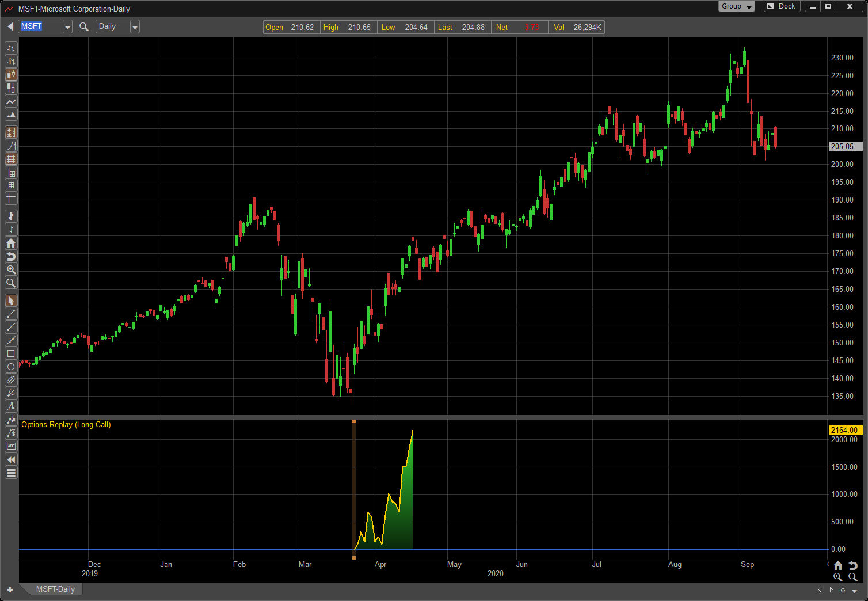Open the stacked lines list icon
This screenshot has width=868, height=601.
pyautogui.click(x=11, y=473)
